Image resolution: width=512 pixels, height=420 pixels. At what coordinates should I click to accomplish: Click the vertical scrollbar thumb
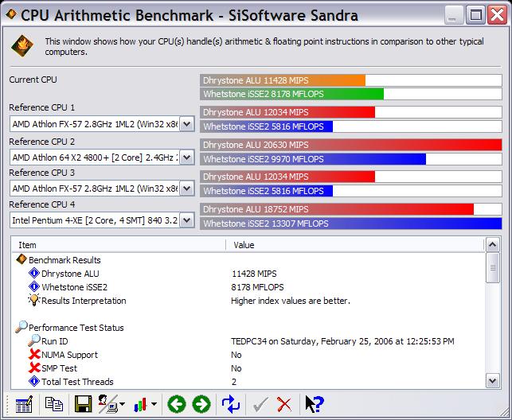tap(493, 268)
